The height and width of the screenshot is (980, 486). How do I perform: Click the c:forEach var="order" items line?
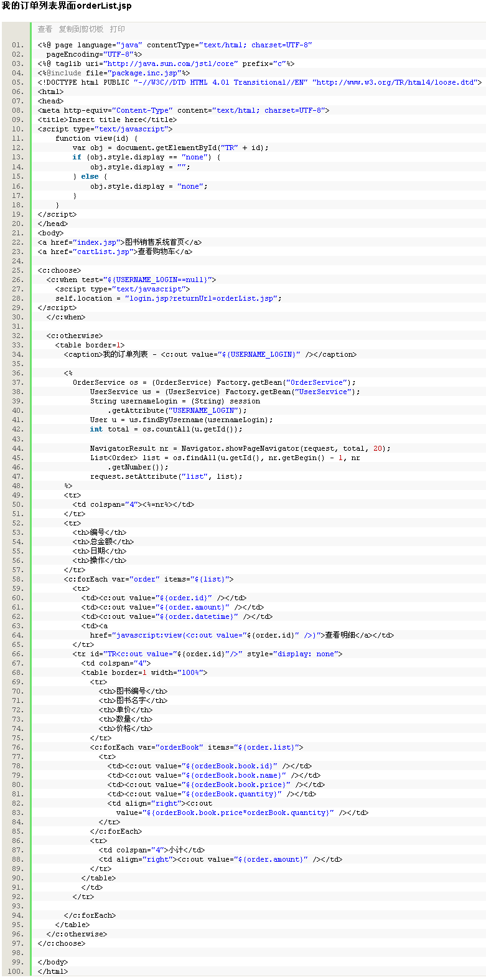(x=149, y=579)
